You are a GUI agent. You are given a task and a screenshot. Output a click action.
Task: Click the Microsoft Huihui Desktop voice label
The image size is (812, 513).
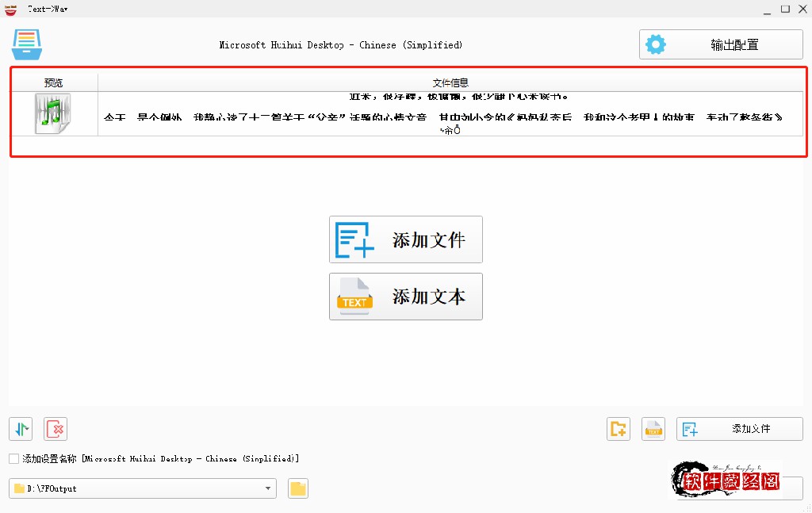(x=341, y=45)
